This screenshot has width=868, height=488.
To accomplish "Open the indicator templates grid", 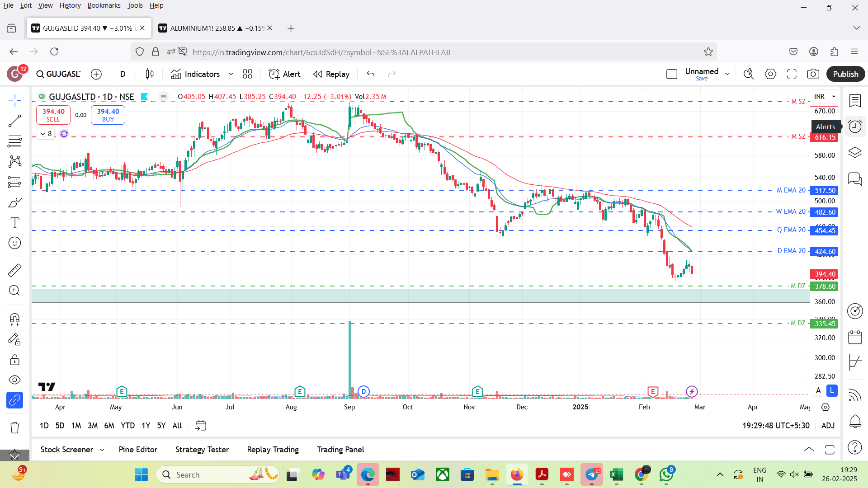I will (247, 74).
